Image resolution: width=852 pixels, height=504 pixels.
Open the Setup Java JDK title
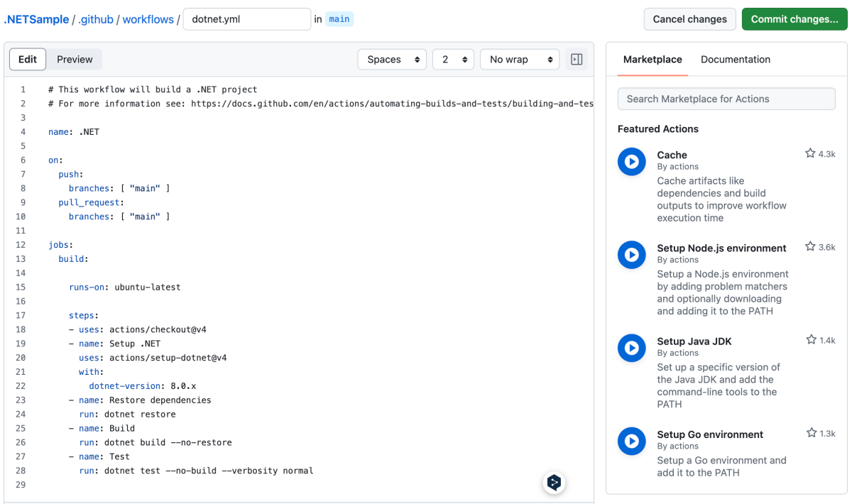coord(694,341)
